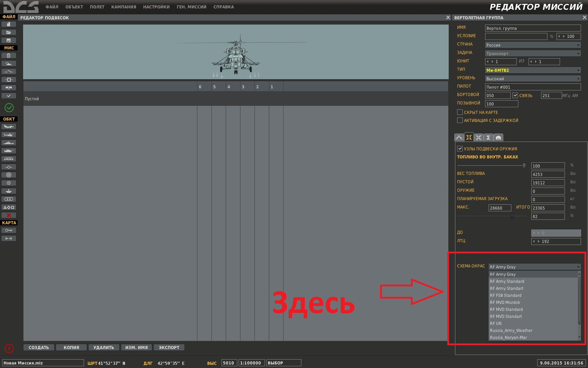This screenshot has height=368, width=588.
Task: Uncheck УЗЛЫ ПОДВЕСКИ ОРУЖИЯ checkbox
Action: coord(460,149)
